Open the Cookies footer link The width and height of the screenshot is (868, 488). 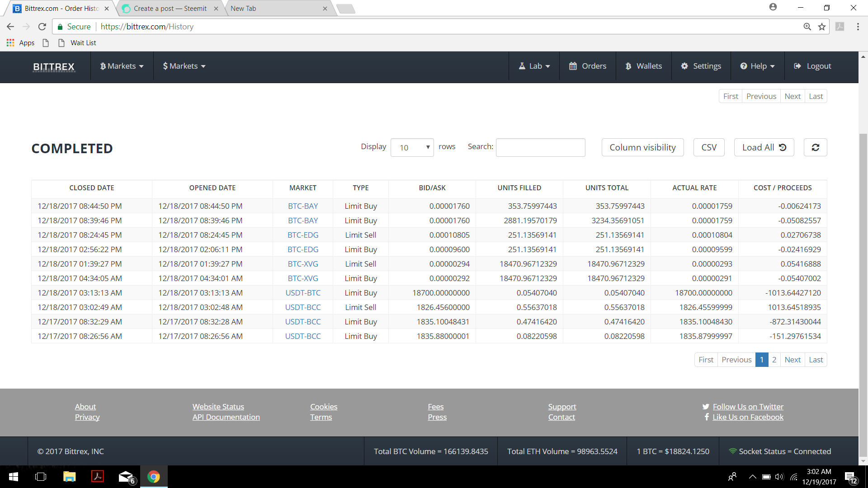[x=324, y=407]
